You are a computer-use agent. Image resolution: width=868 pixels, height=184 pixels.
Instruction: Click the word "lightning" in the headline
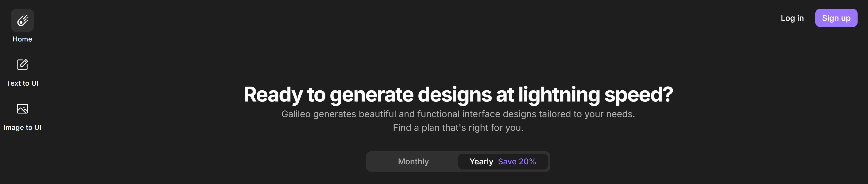[x=559, y=94]
